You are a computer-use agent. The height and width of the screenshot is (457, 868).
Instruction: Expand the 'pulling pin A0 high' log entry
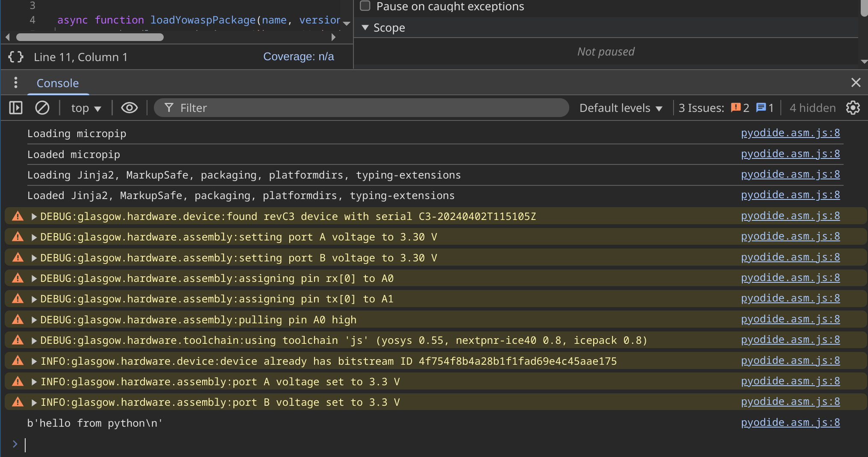pyautogui.click(x=34, y=320)
